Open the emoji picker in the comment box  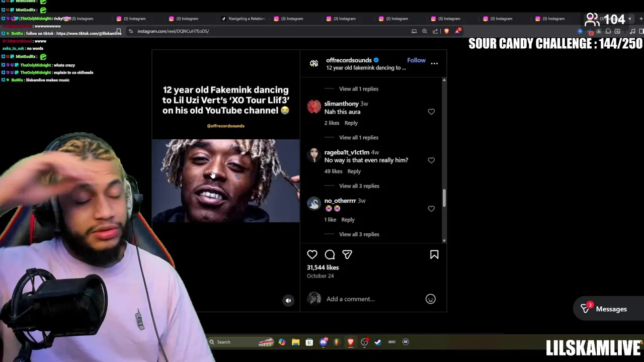[431, 299]
